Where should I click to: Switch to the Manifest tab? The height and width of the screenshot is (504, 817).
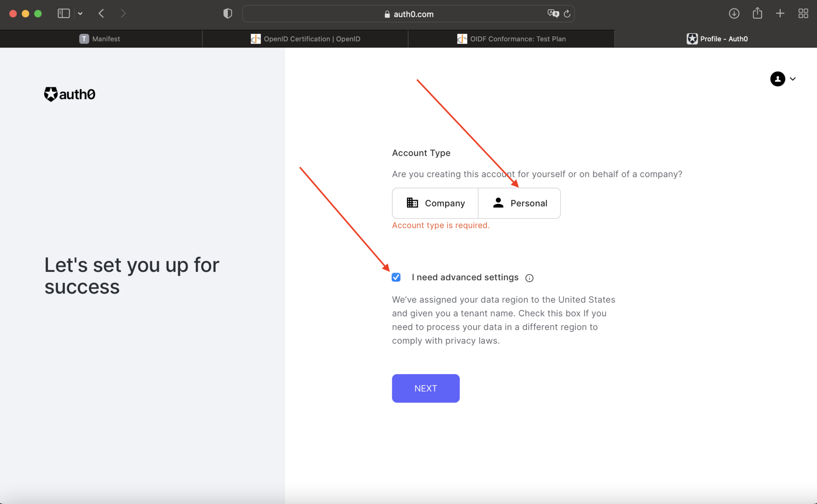(x=101, y=39)
